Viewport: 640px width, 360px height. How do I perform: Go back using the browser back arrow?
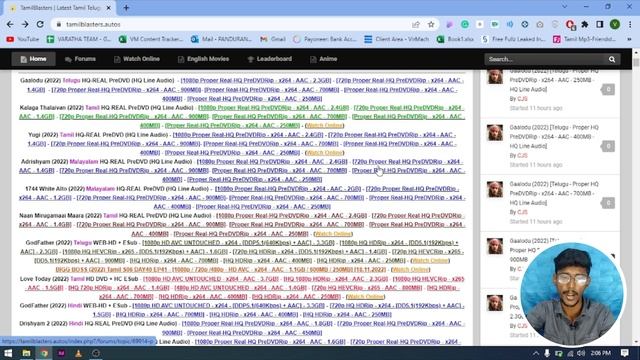tap(10, 24)
